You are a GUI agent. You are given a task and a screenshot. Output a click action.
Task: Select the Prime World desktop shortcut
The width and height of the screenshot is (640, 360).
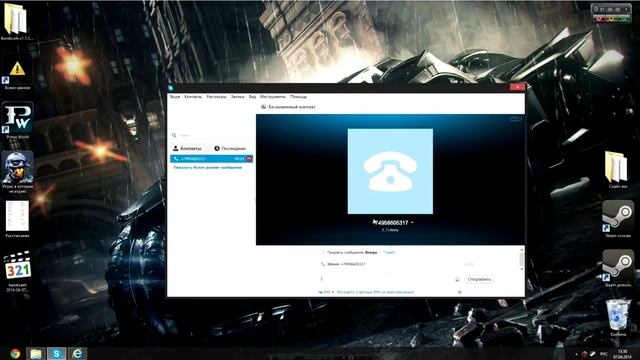point(17,121)
